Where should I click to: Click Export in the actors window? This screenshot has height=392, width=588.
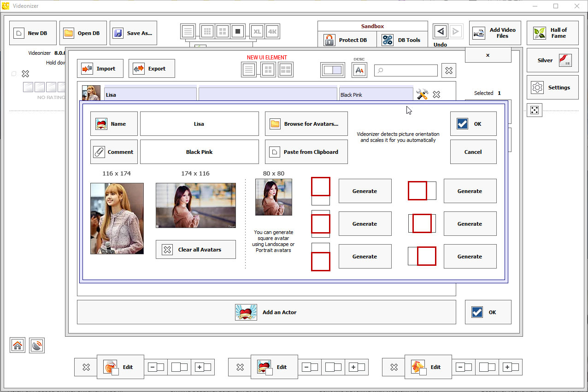coord(152,69)
